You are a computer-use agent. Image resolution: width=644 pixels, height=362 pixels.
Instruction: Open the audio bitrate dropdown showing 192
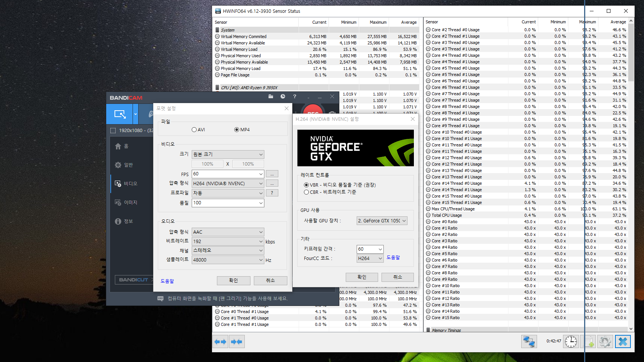point(228,241)
